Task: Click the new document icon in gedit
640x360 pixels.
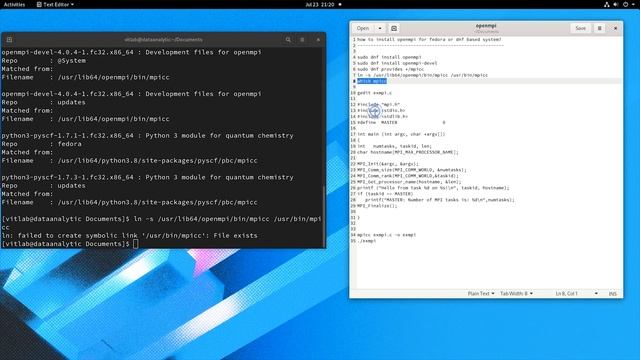Action: 394,28
